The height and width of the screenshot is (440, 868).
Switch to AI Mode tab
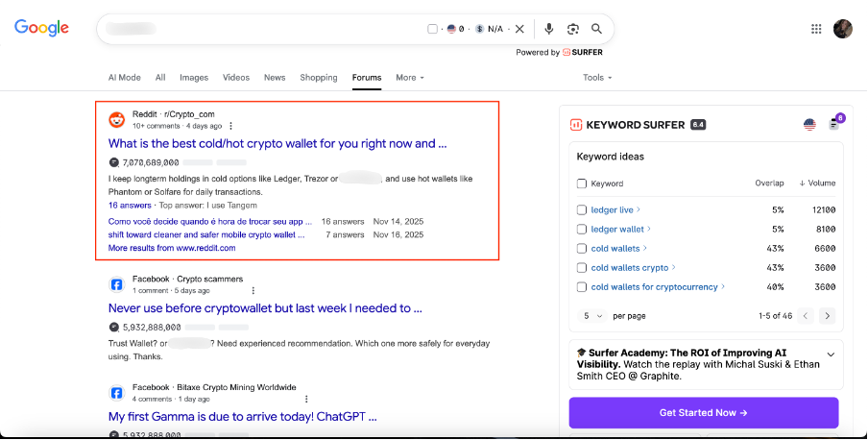click(x=125, y=78)
